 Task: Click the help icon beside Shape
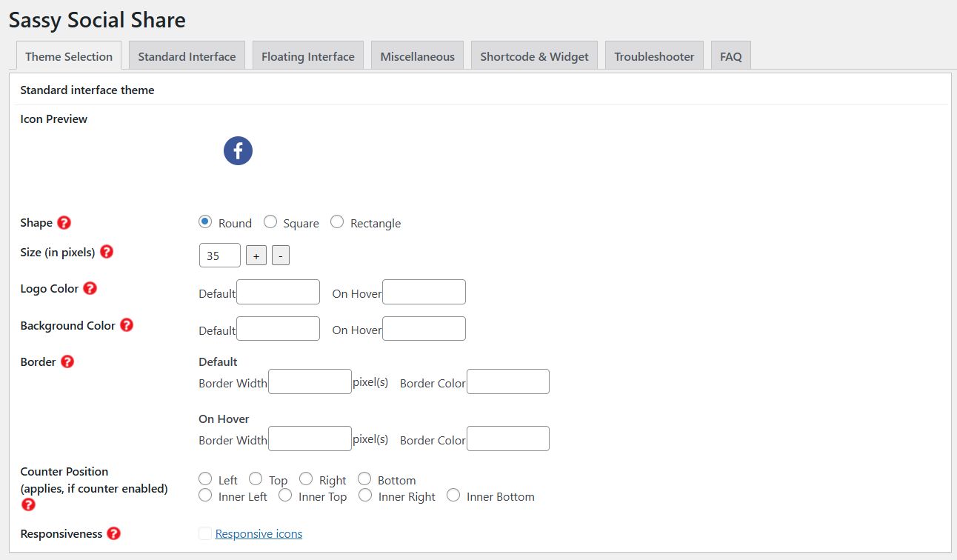coord(64,222)
